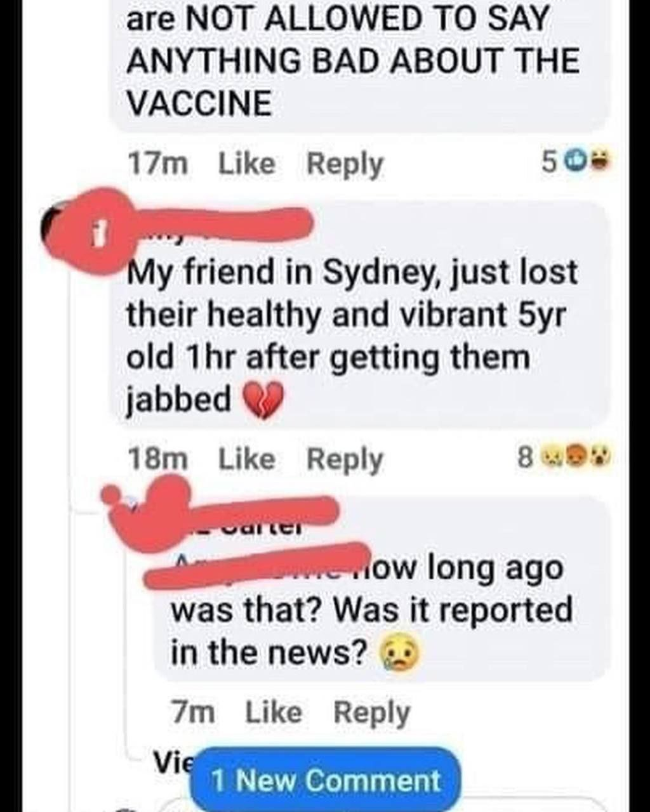Tap the blue "1 New Comment" button

pyautogui.click(x=326, y=780)
